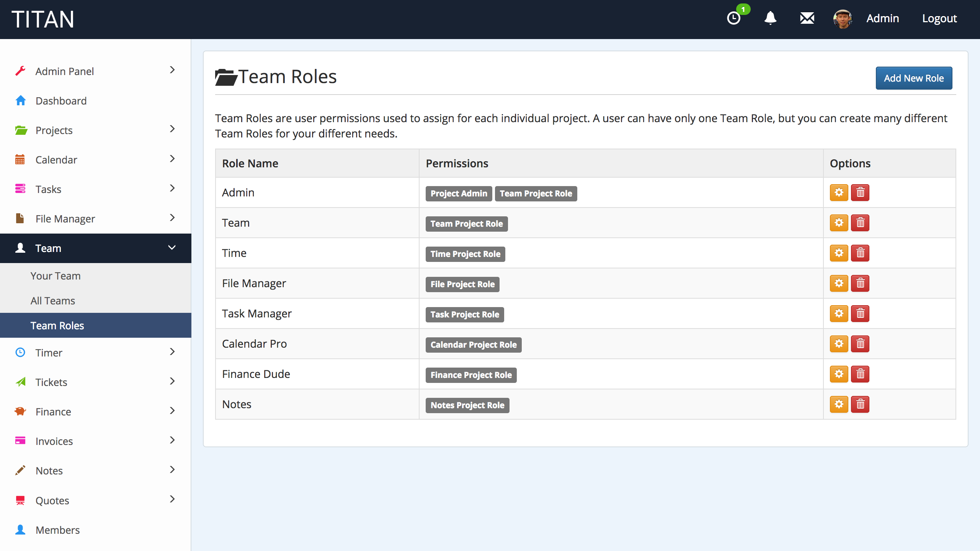This screenshot has height=551, width=980.
Task: Delete the Team role with trash icon
Action: coord(860,223)
